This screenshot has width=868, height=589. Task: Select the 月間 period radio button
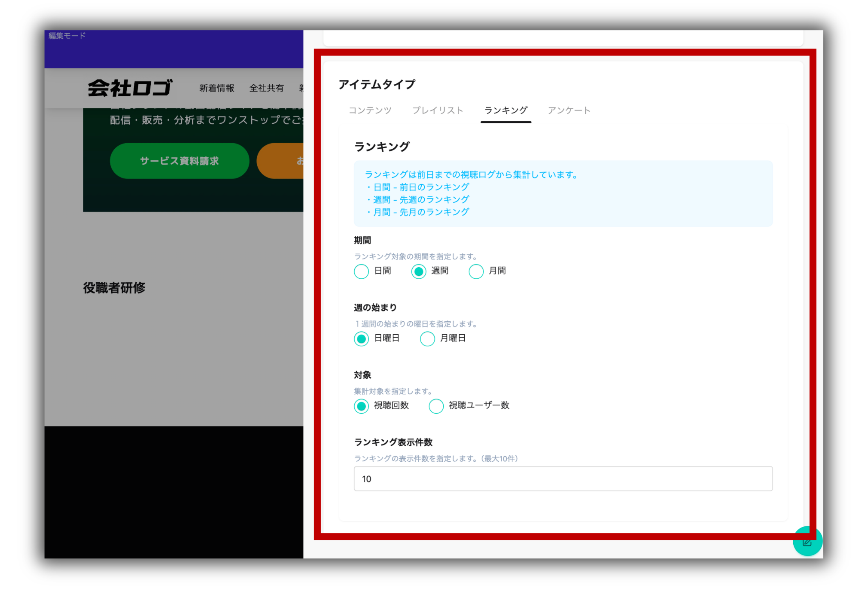point(476,271)
